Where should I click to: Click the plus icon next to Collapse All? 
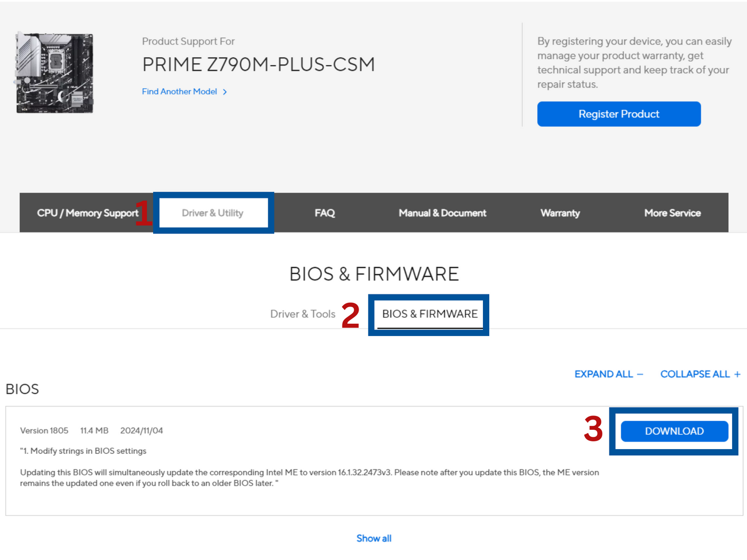(x=737, y=374)
